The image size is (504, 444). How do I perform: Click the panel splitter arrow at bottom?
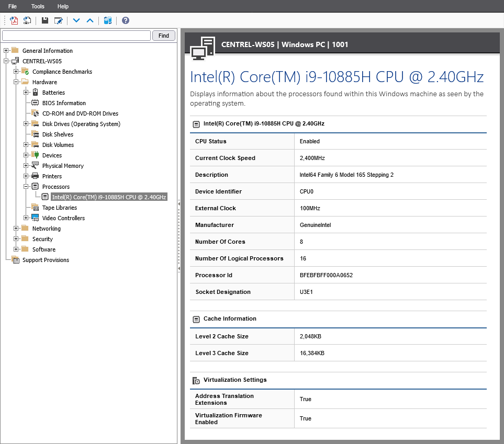179,268
